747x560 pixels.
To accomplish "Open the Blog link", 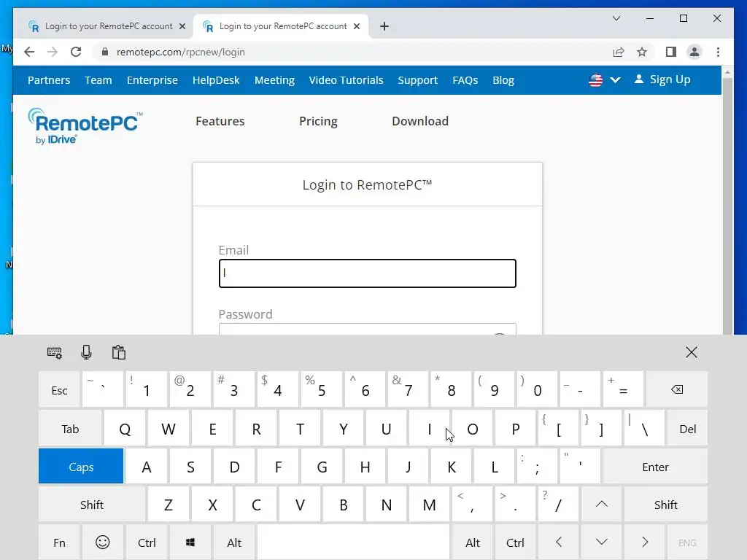I will (503, 80).
